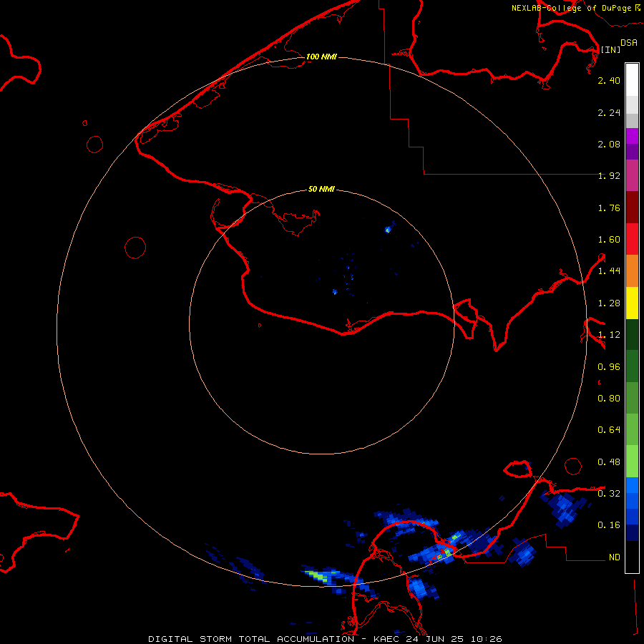Select the lime green swatch beside 0.48
The width and height of the screenshot is (644, 644).
[632, 462]
